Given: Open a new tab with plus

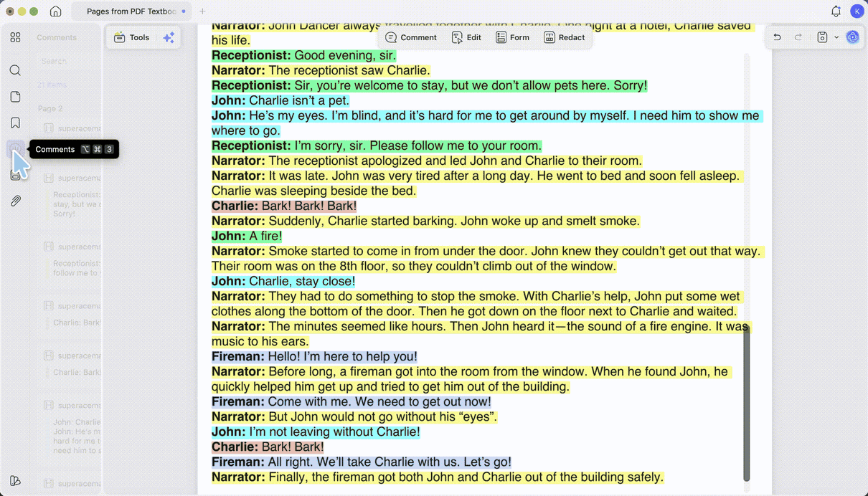Looking at the screenshot, I should click(x=202, y=11).
